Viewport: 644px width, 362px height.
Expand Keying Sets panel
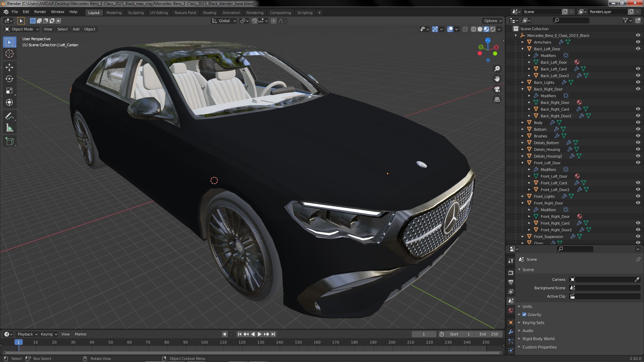(533, 322)
